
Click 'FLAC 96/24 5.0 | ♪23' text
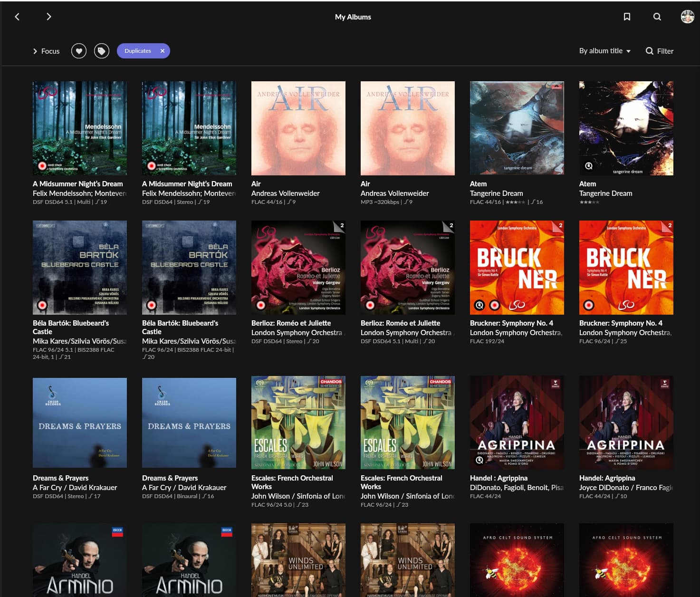click(x=280, y=505)
